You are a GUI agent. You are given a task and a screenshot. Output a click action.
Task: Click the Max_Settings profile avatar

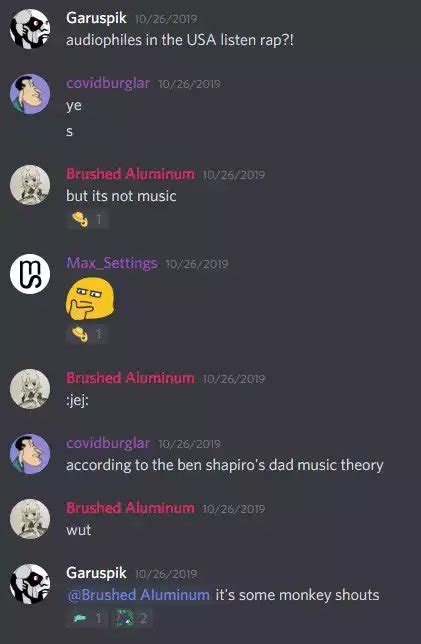30,274
